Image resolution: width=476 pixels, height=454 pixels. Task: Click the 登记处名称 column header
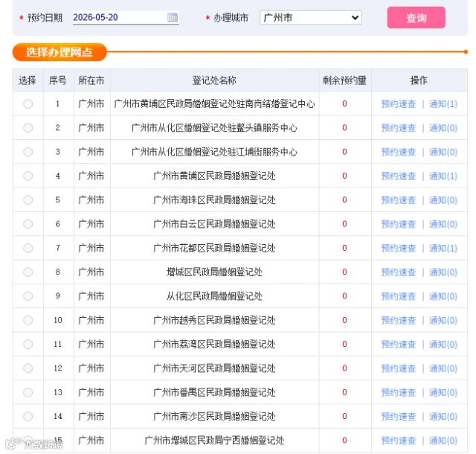tap(214, 80)
